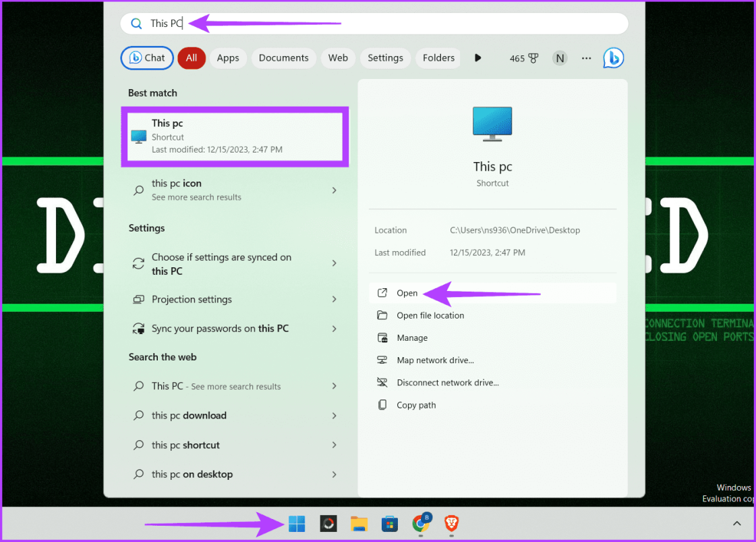This screenshot has height=542, width=756.
Task: Click Open to launch This pc
Action: click(407, 293)
